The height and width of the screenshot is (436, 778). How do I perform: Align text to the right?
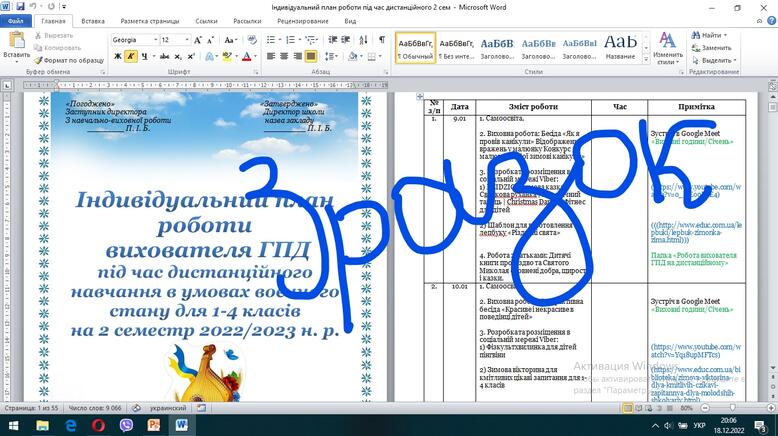tap(298, 57)
